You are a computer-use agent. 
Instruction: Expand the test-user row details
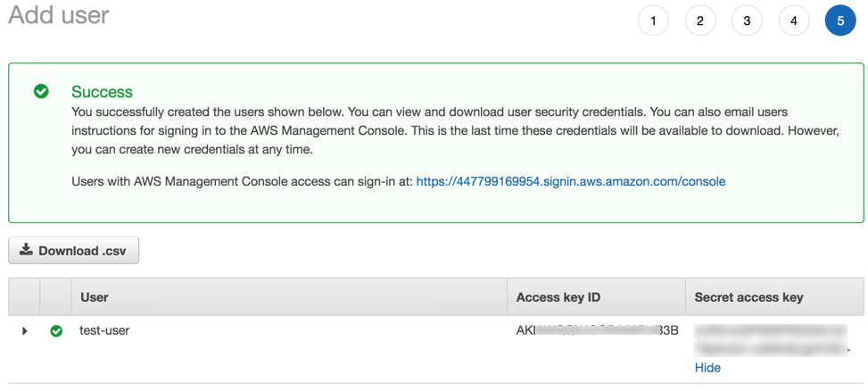coord(25,331)
